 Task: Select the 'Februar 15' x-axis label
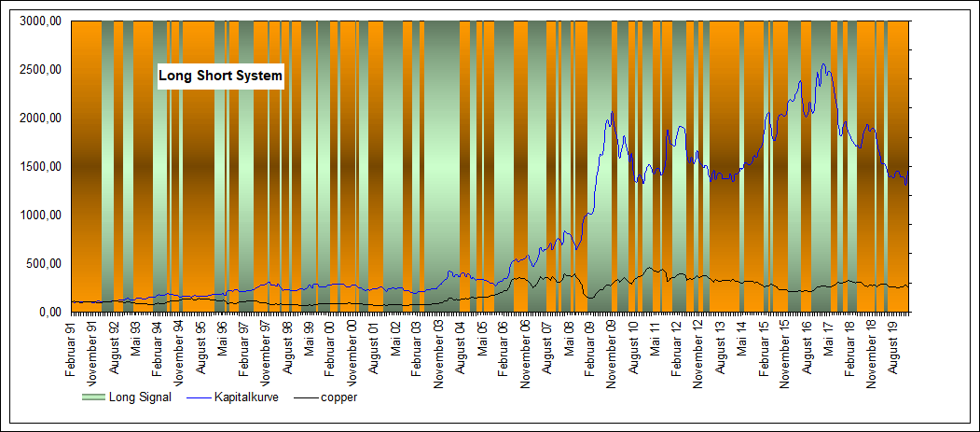pyautogui.click(x=763, y=350)
